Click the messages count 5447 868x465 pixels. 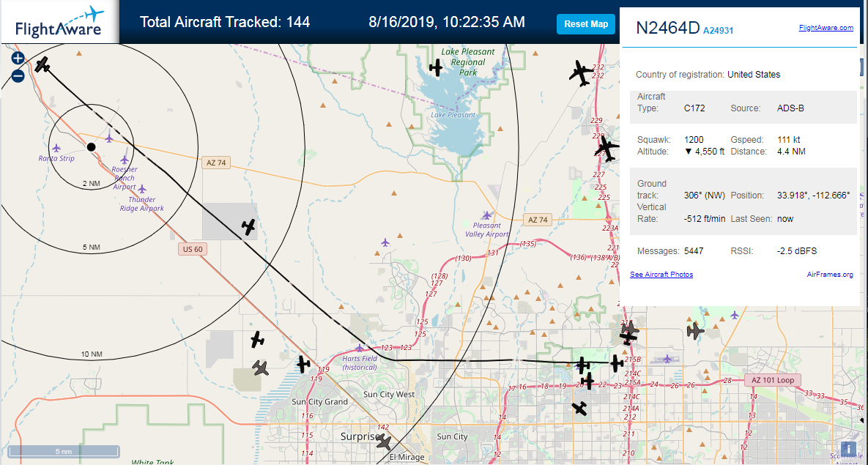694,251
